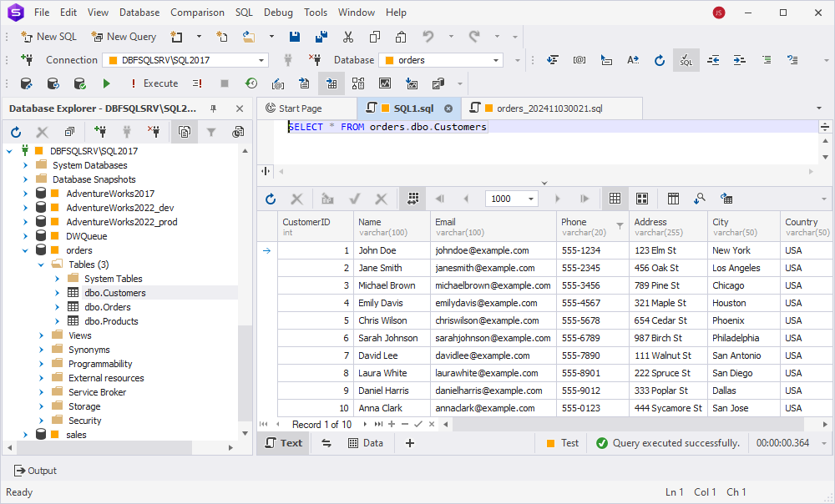This screenshot has height=504, width=835.
Task: Click the SQL editor query text line
Action: [x=387, y=127]
